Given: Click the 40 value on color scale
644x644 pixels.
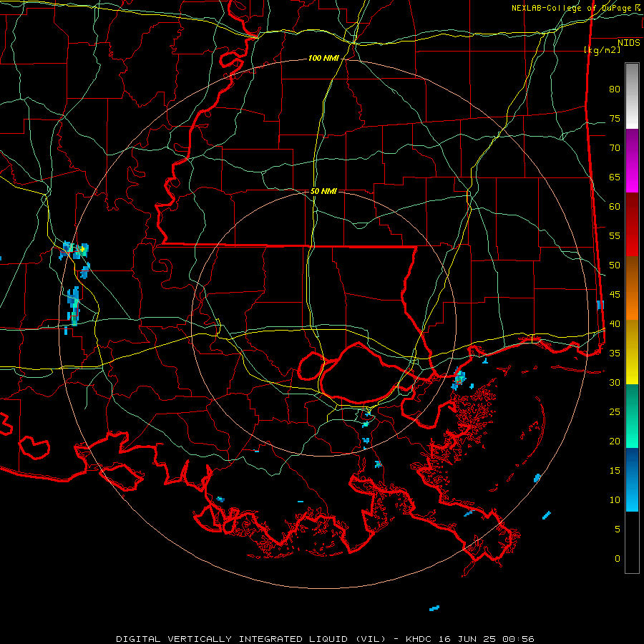Looking at the screenshot, I should pyautogui.click(x=615, y=324).
